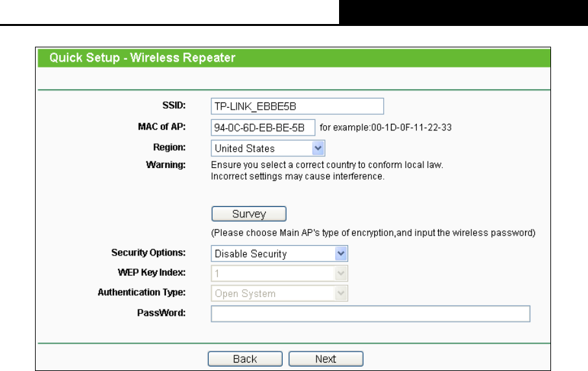Click the 'Authentication Type:' label

(x=141, y=293)
